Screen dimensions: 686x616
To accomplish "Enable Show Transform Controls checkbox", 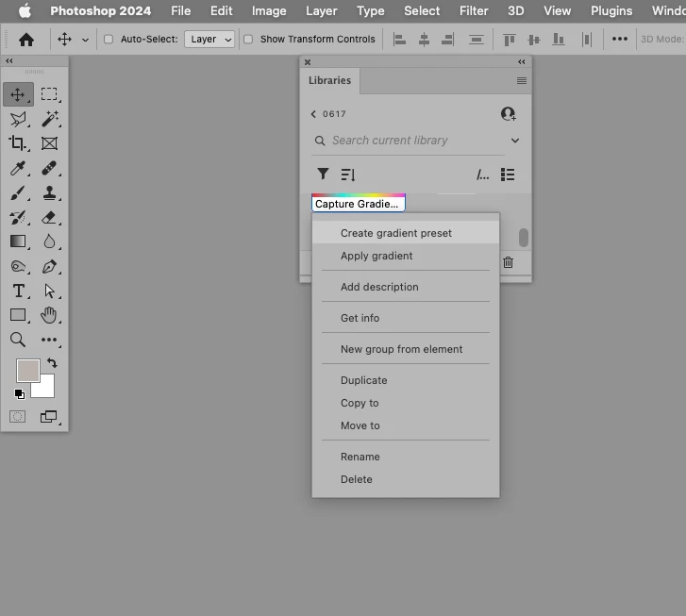I will point(248,40).
